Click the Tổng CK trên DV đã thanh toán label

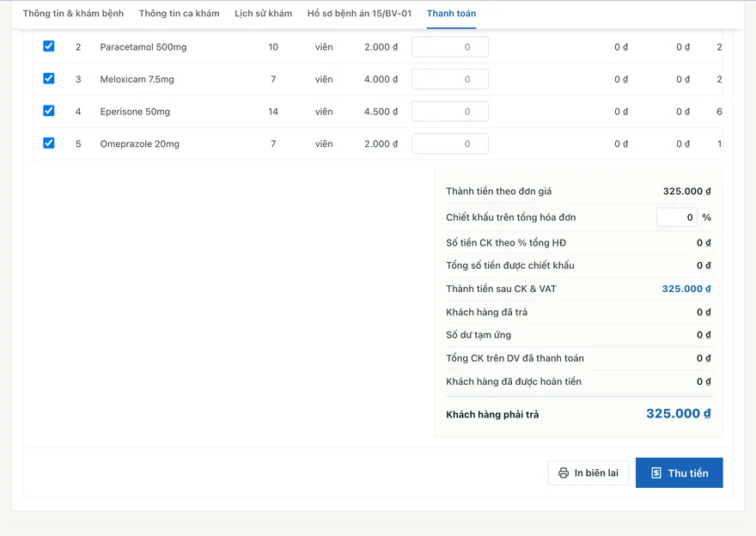click(x=515, y=358)
